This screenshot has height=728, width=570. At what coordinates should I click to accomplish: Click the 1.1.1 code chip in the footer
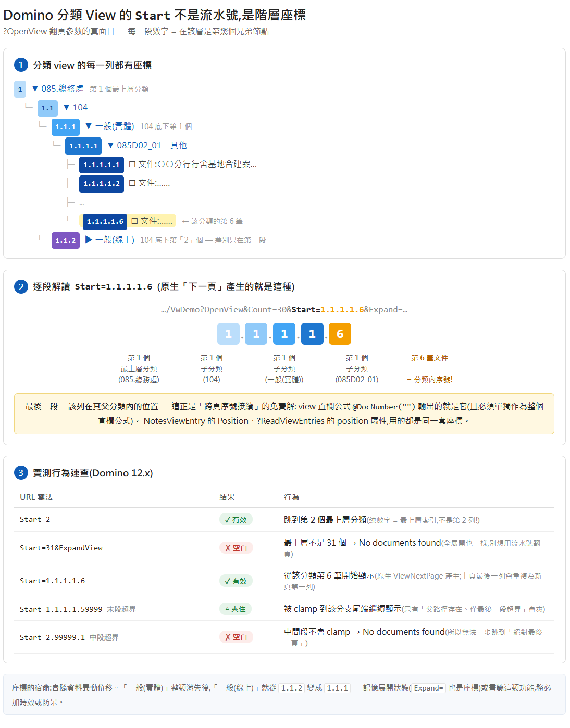(x=337, y=688)
